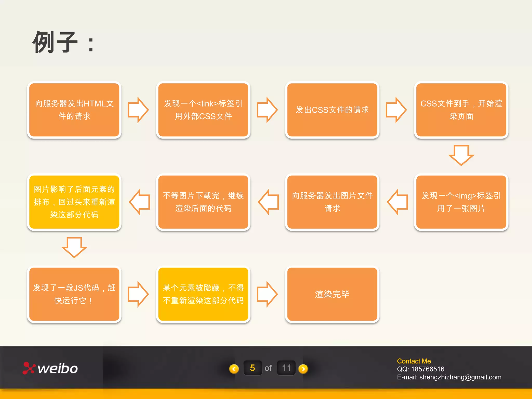Click the arrow after the <link> tag box
The width and height of the screenshot is (532, 399).
tap(267, 110)
